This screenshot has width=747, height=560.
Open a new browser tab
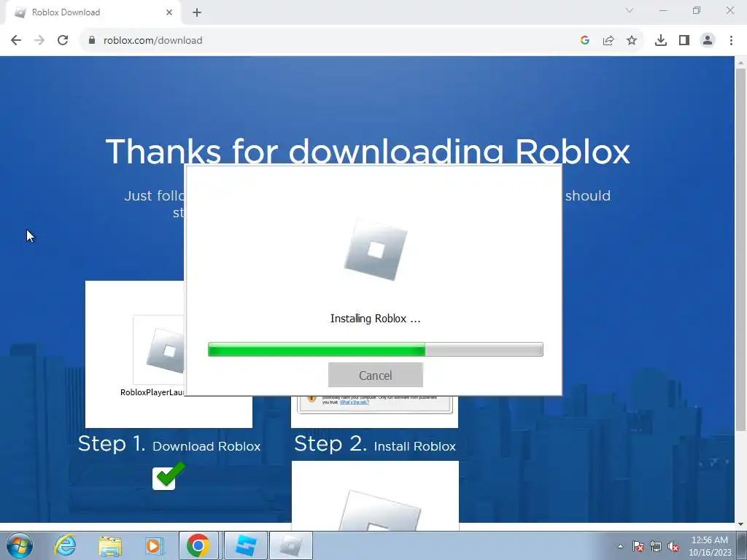[x=197, y=12]
